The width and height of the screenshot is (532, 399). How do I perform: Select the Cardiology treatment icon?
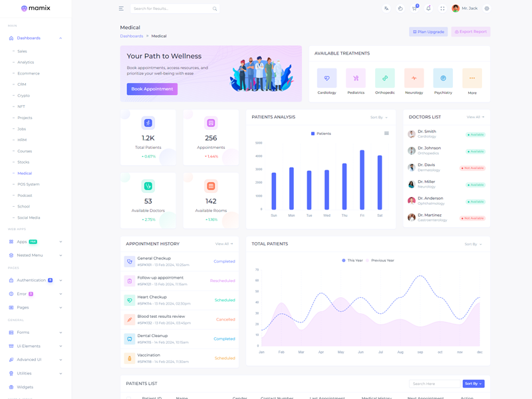pyautogui.click(x=327, y=78)
